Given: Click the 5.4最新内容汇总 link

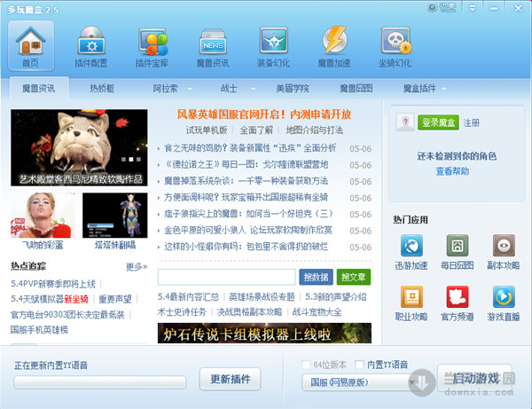Looking at the screenshot, I should (x=188, y=297).
